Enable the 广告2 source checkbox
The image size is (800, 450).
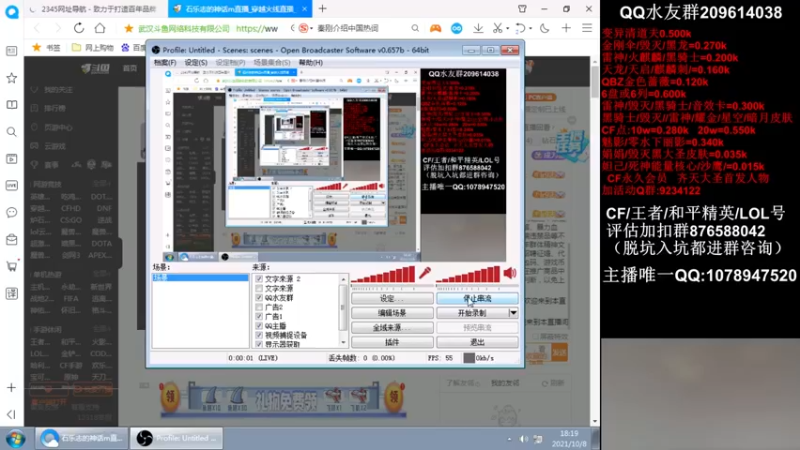(259, 307)
